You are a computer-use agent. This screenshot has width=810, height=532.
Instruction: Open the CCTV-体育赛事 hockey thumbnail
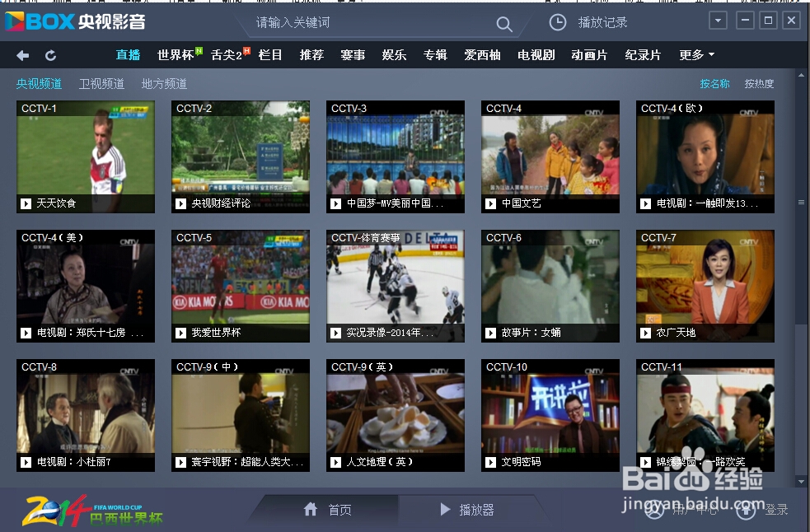pos(396,286)
